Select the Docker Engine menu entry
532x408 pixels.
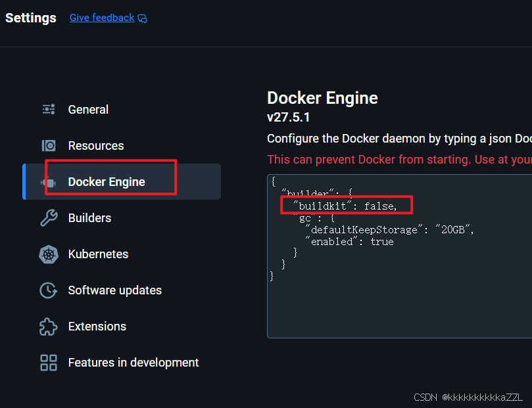tap(122, 181)
